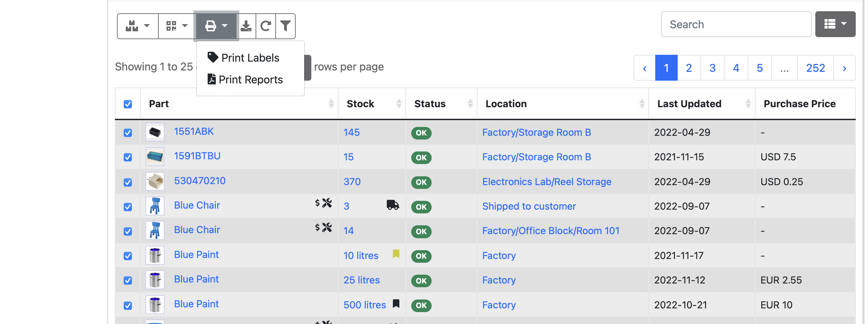Uncheck the 530470210 row checkbox

pyautogui.click(x=128, y=182)
